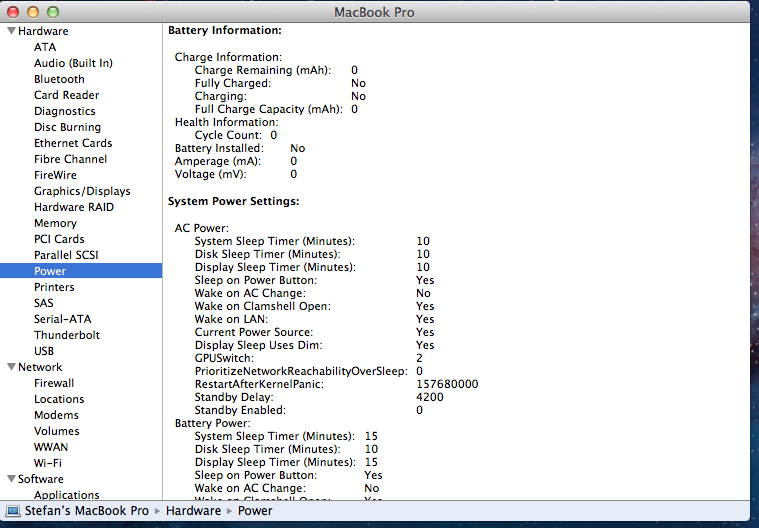The image size is (759, 528).
Task: Select Wi-Fi under Network
Action: point(48,463)
